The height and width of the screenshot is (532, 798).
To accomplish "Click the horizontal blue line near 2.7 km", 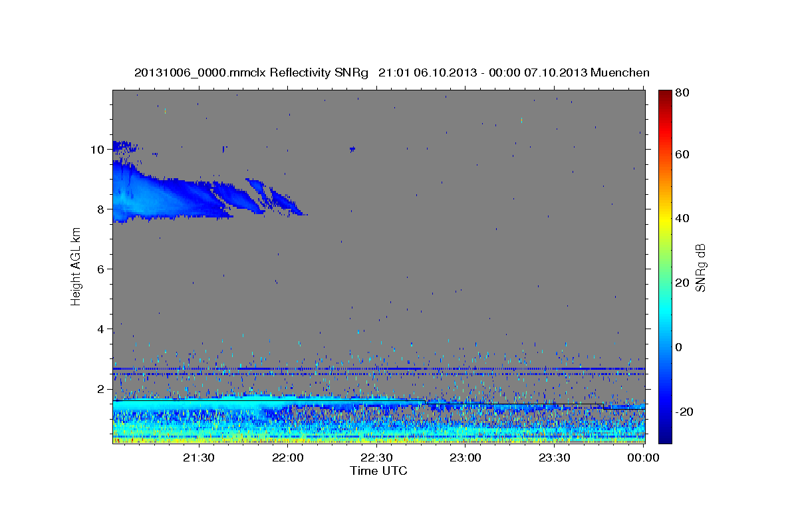I will point(378,368).
